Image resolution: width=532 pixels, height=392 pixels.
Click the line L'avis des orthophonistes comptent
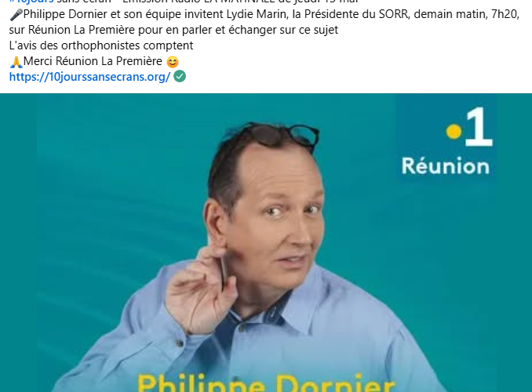coord(101,45)
